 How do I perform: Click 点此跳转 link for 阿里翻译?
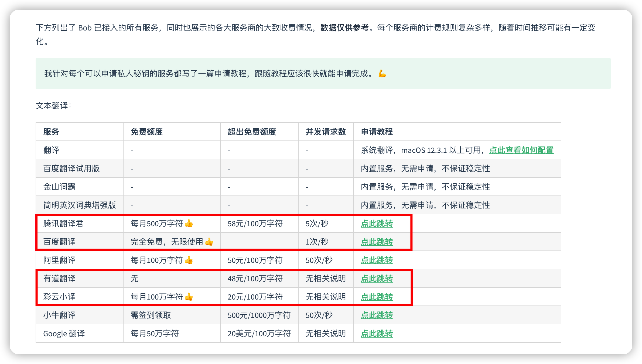pyautogui.click(x=377, y=260)
